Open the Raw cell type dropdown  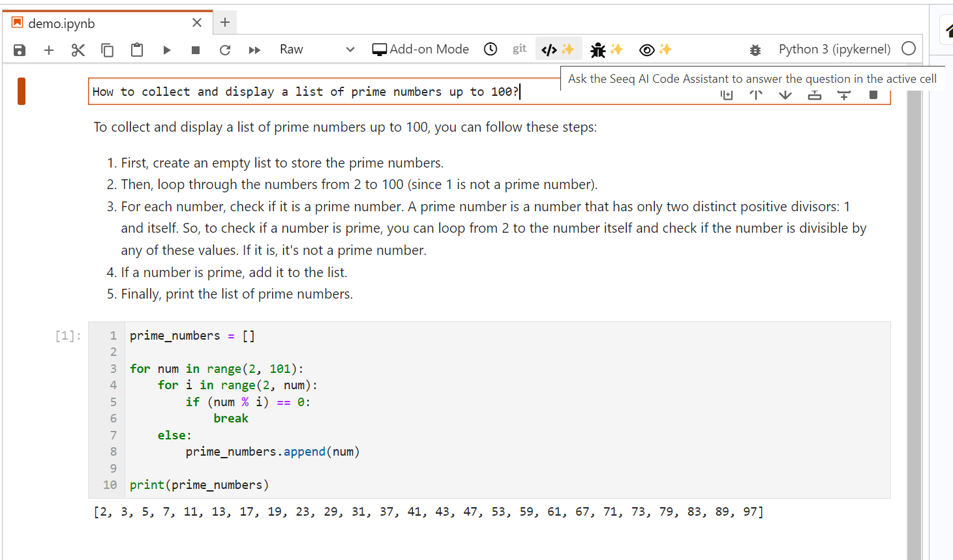pyautogui.click(x=317, y=50)
